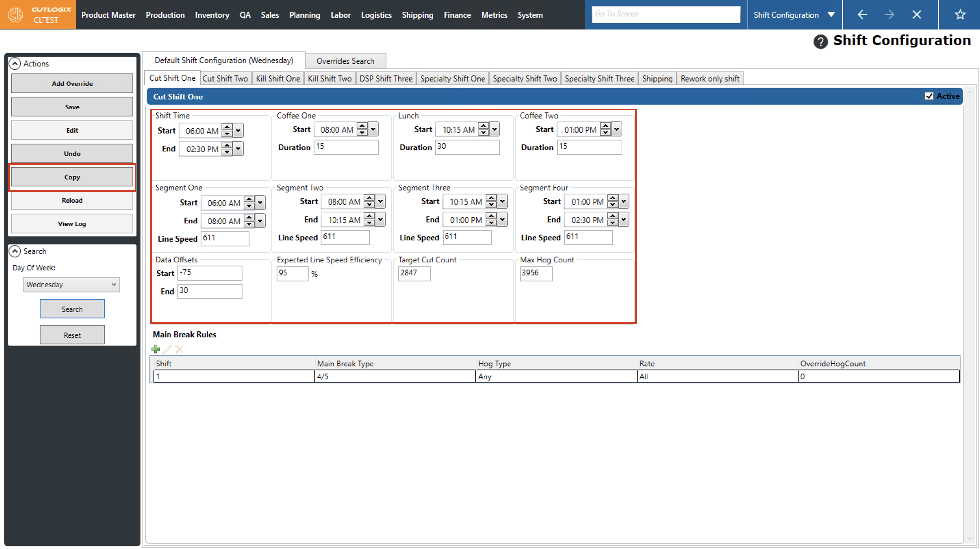Click the Go To Screen input field
Screen dimensions: 980x549
pyautogui.click(x=666, y=14)
